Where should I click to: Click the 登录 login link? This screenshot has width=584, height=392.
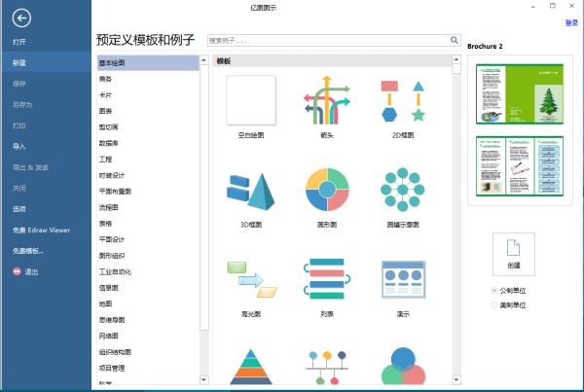click(x=570, y=22)
